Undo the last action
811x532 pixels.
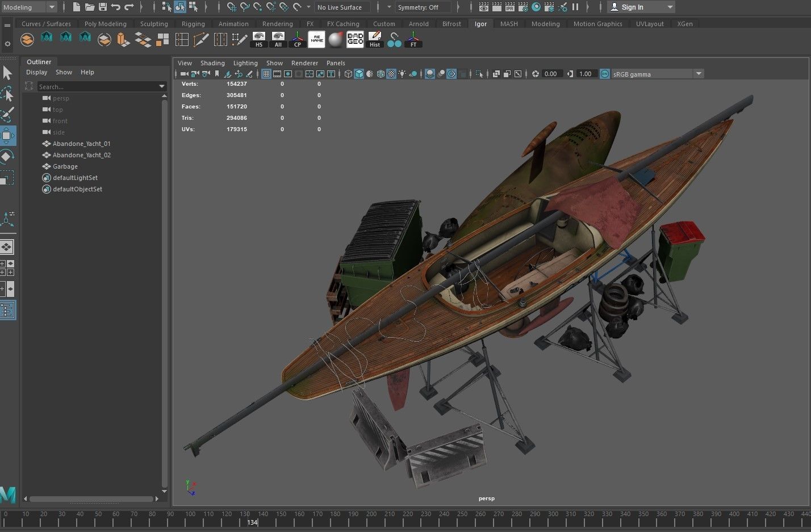[x=116, y=7]
